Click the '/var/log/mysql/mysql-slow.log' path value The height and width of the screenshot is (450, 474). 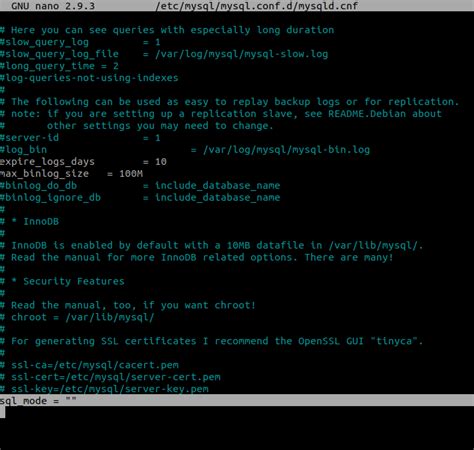(x=242, y=54)
